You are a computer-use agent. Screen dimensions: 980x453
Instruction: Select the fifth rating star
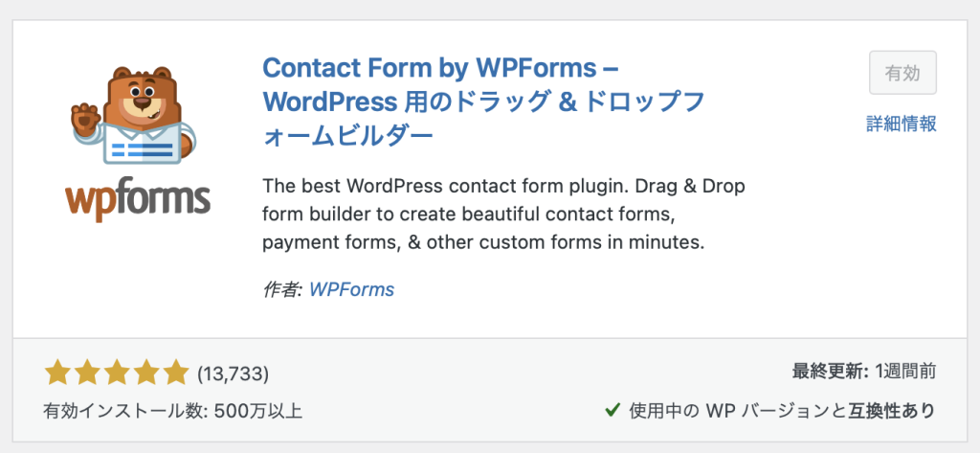point(176,373)
